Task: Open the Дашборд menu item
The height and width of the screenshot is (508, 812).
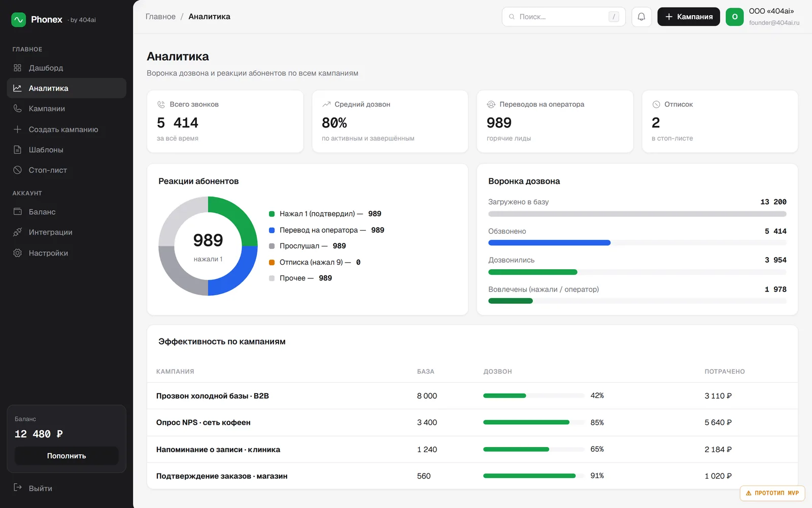Action: pyautogui.click(x=66, y=68)
